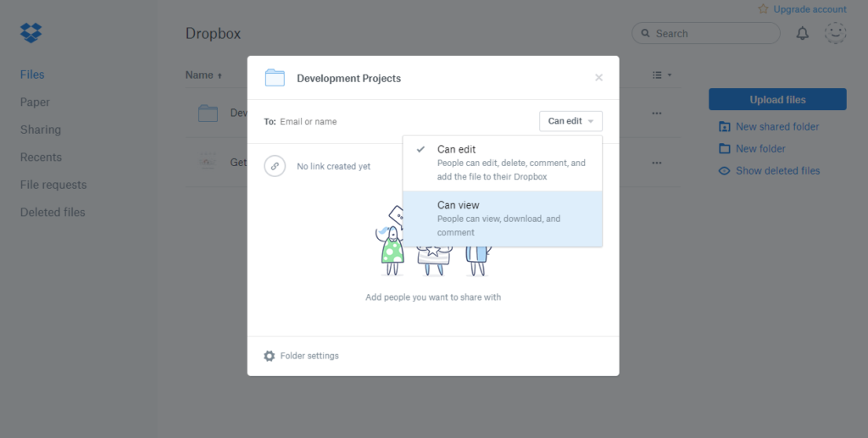The image size is (868, 438).
Task: Select the Can edit permission option
Action: [503, 164]
